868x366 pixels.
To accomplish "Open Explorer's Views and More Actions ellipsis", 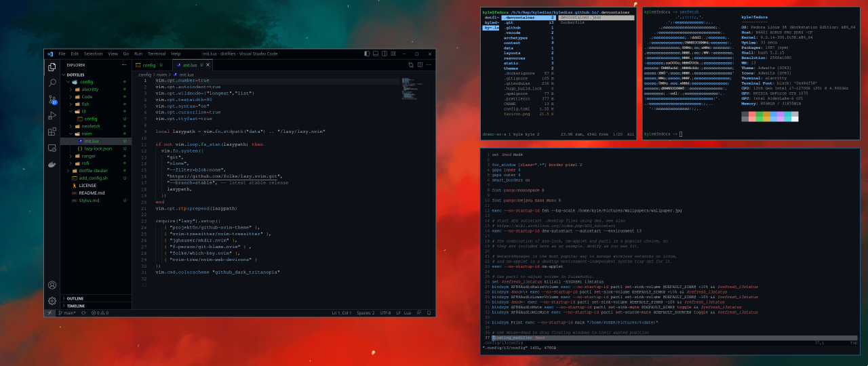I will tap(123, 65).
